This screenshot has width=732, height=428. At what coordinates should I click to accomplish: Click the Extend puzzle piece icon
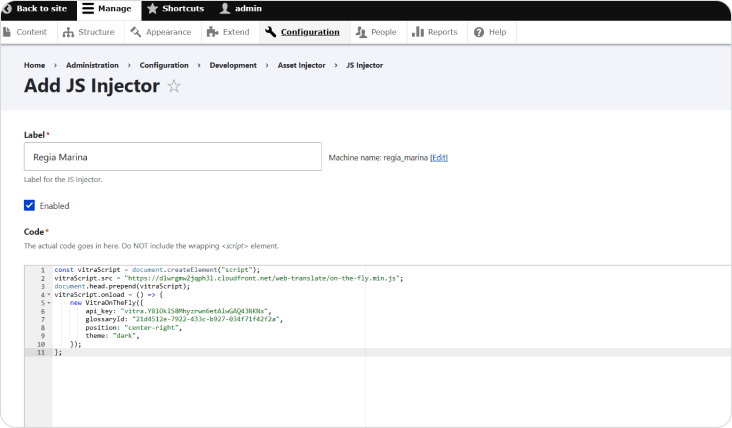[212, 32]
